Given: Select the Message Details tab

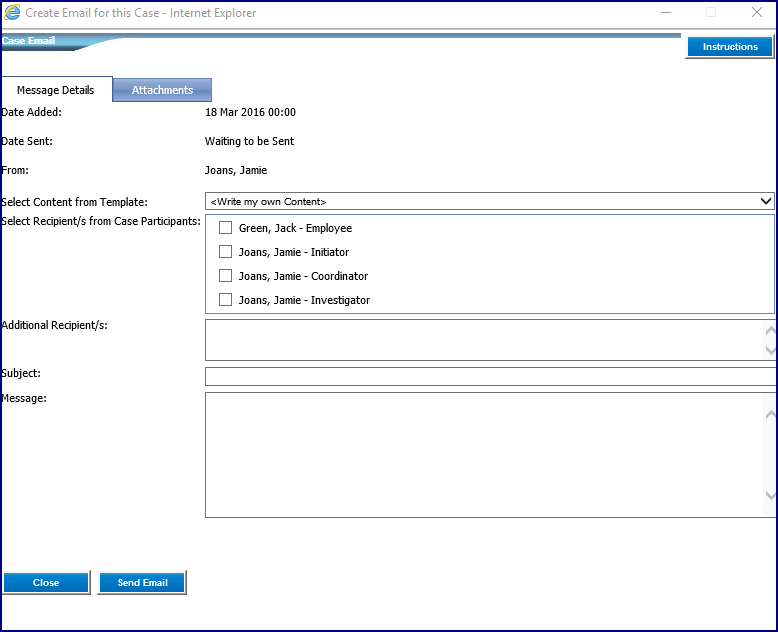Looking at the screenshot, I should pyautogui.click(x=56, y=90).
